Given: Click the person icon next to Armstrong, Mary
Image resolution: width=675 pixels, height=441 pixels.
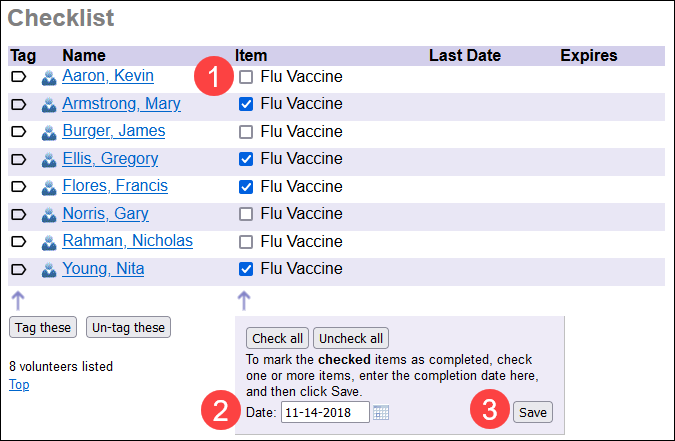Looking at the screenshot, I should [x=49, y=105].
